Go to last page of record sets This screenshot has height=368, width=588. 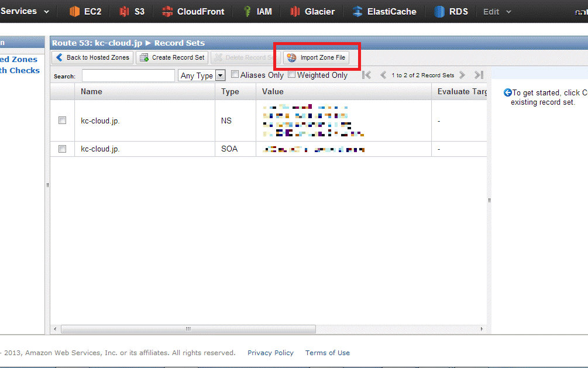click(479, 75)
